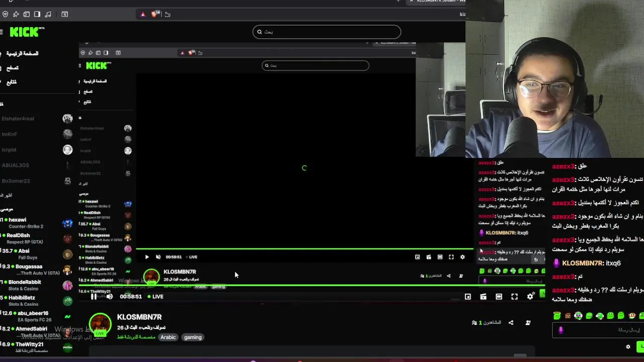Click the mini-player icon on the nested player
This screenshot has height=362, width=644.
point(417,257)
